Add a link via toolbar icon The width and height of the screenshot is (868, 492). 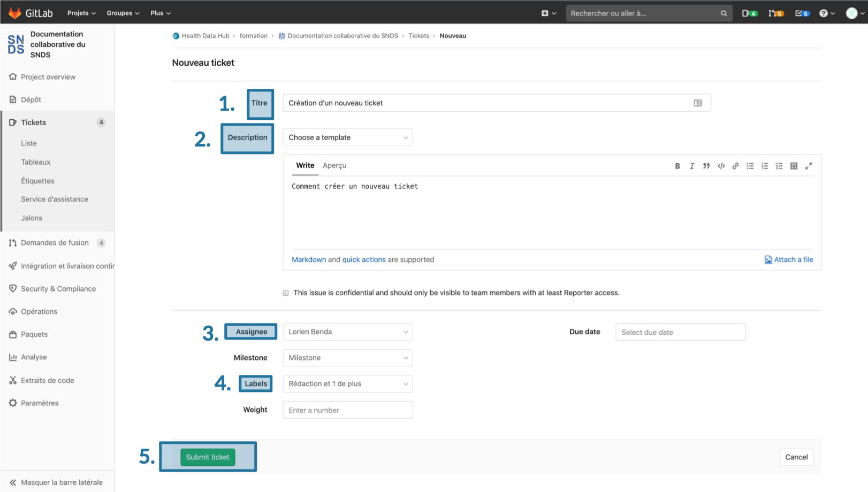tap(735, 166)
